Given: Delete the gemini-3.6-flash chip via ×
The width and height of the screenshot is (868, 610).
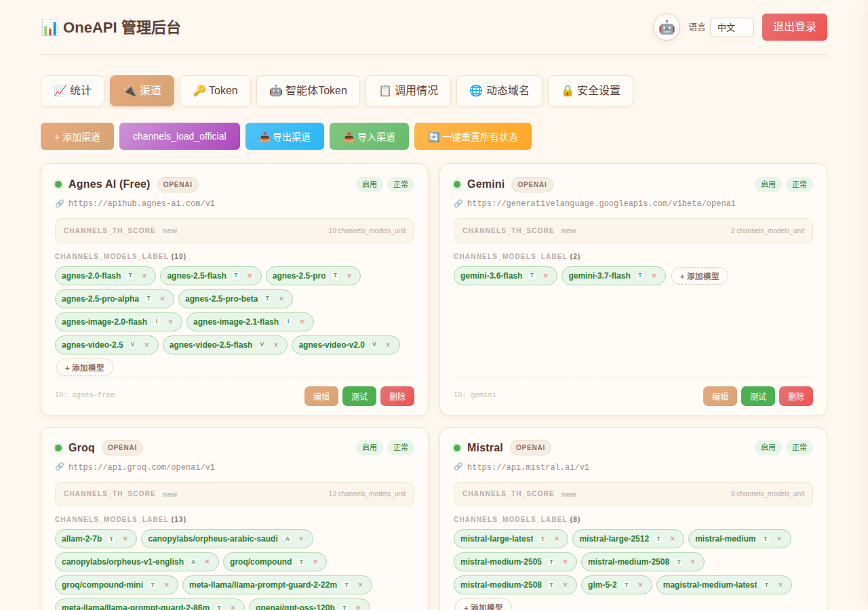Looking at the screenshot, I should (x=545, y=276).
